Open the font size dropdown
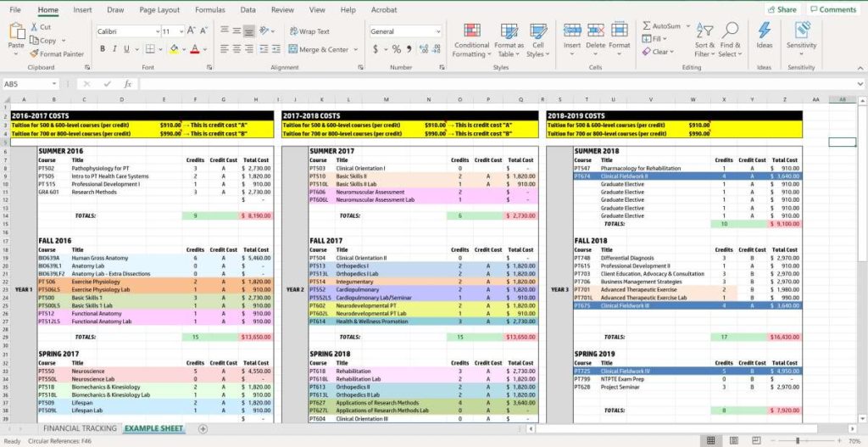Screen dimensions: 868x447 (x=181, y=31)
